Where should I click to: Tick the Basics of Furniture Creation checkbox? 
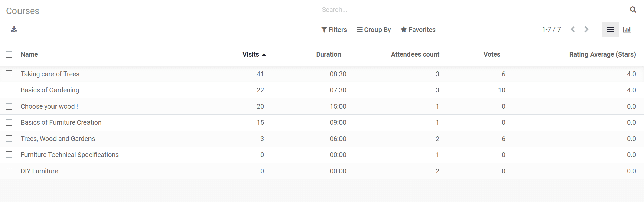(9, 122)
